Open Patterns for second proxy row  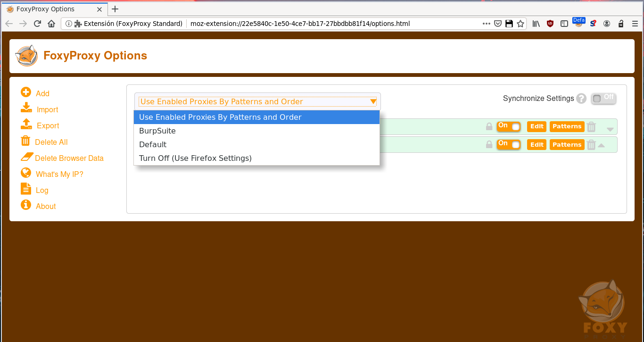tap(567, 145)
